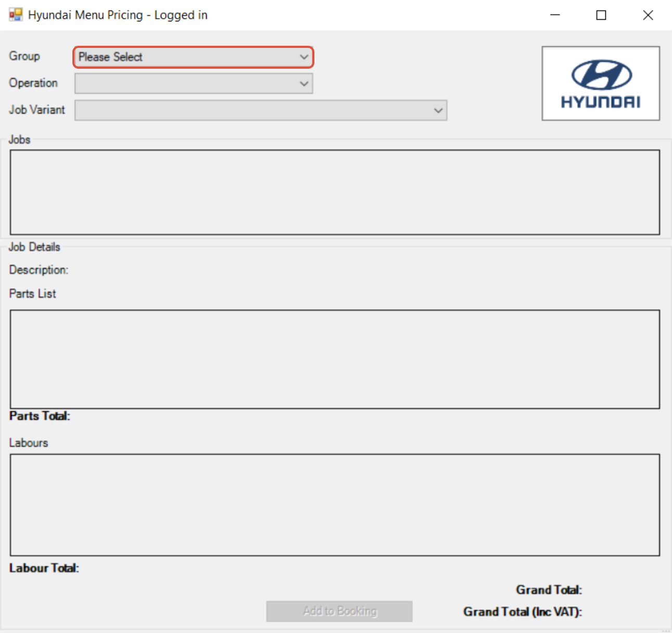The image size is (672, 633).
Task: Minimize the Hyundai Menu Pricing window
Action: [x=555, y=15]
